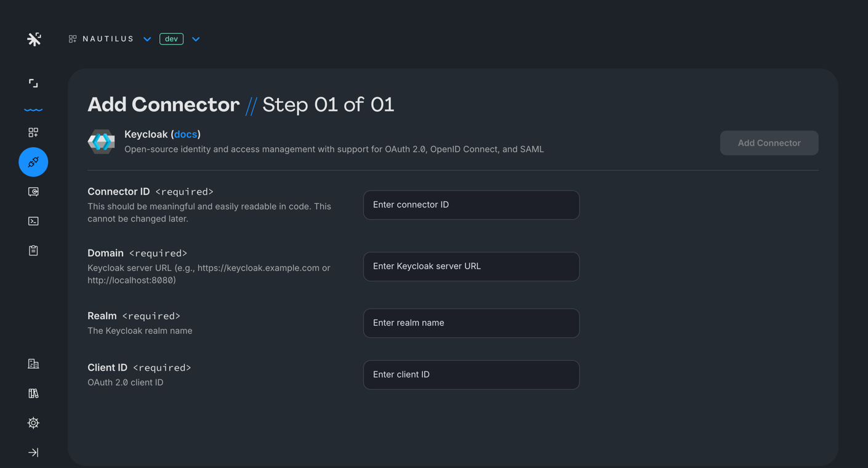This screenshot has height=468, width=868.
Task: Open the organization building sidebar icon
Action: (33, 364)
